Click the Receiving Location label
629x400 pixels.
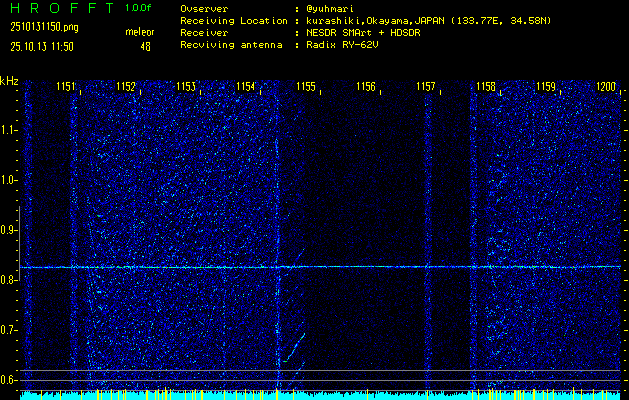point(234,21)
